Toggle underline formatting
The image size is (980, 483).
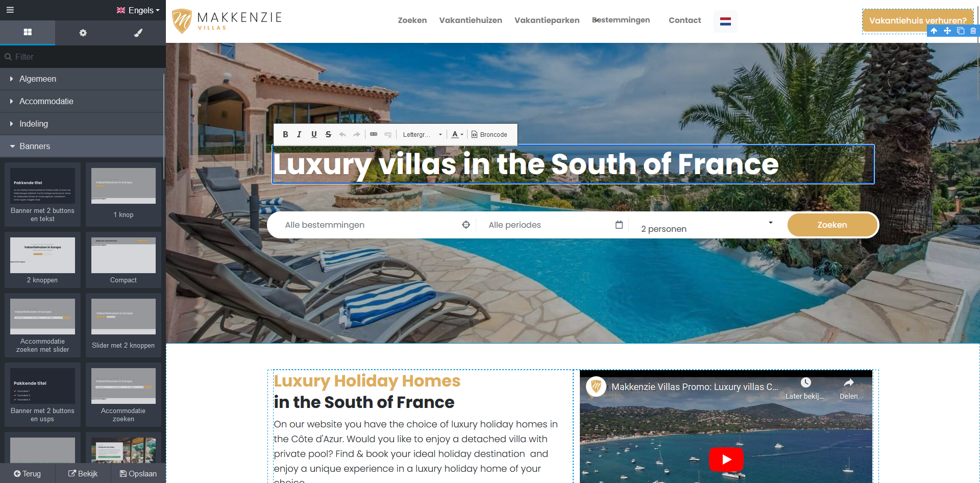314,134
